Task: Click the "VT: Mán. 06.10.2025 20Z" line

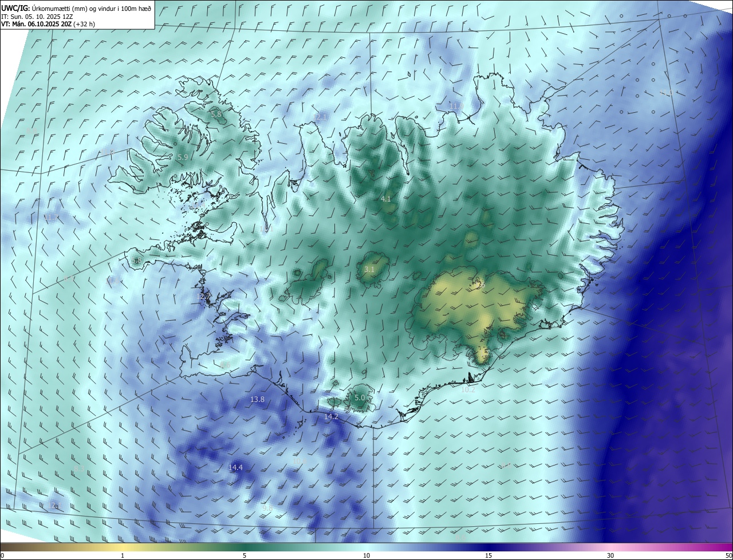Action: click(x=36, y=24)
